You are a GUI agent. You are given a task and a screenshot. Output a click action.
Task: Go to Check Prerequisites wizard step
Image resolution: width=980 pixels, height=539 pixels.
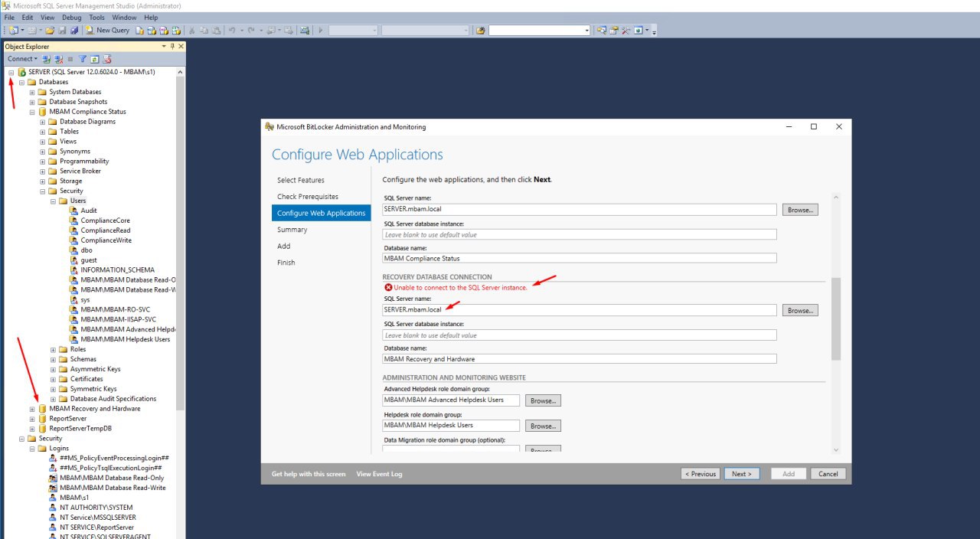pyautogui.click(x=308, y=197)
